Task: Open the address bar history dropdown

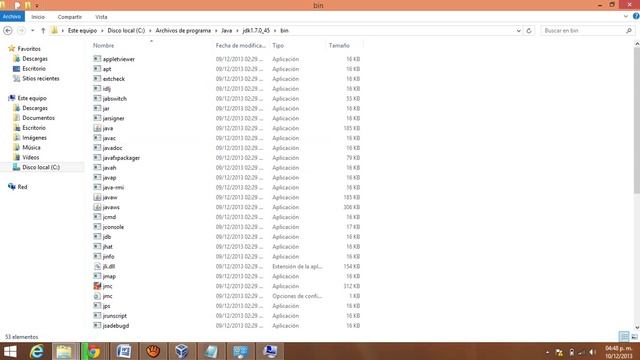Action: 518,31
